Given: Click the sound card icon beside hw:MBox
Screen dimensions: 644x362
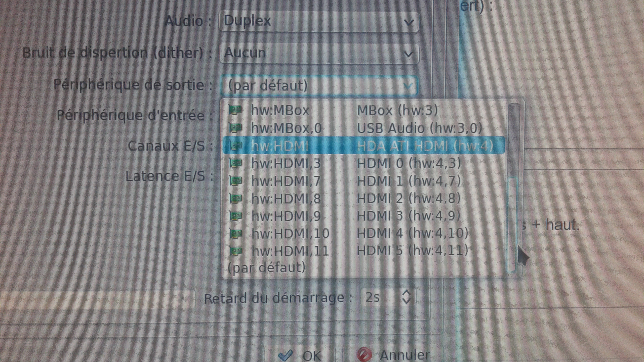Looking at the screenshot, I should (x=235, y=110).
